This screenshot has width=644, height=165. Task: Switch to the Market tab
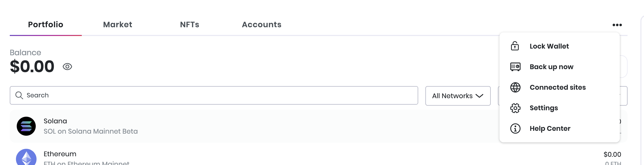[118, 25]
